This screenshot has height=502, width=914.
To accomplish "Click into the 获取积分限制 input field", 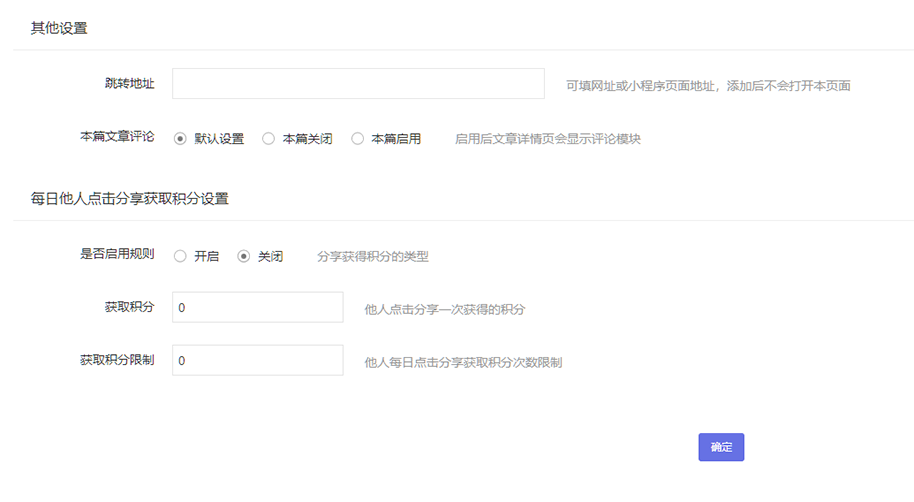I will [x=258, y=360].
